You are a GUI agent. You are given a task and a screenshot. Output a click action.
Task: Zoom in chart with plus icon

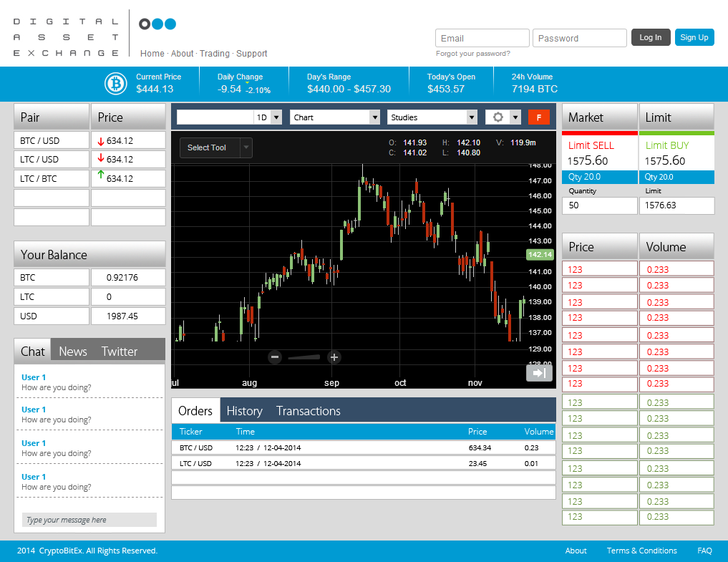[x=334, y=357]
